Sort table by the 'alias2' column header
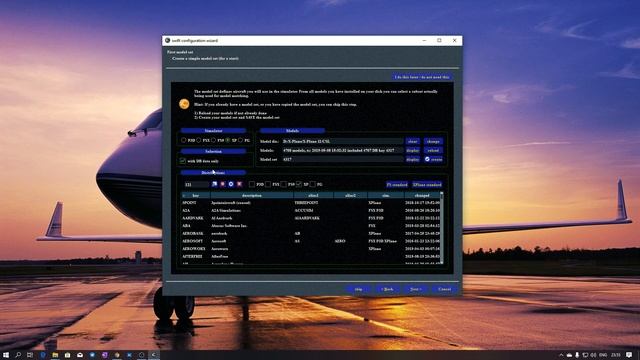The image size is (640, 360). click(x=350, y=196)
